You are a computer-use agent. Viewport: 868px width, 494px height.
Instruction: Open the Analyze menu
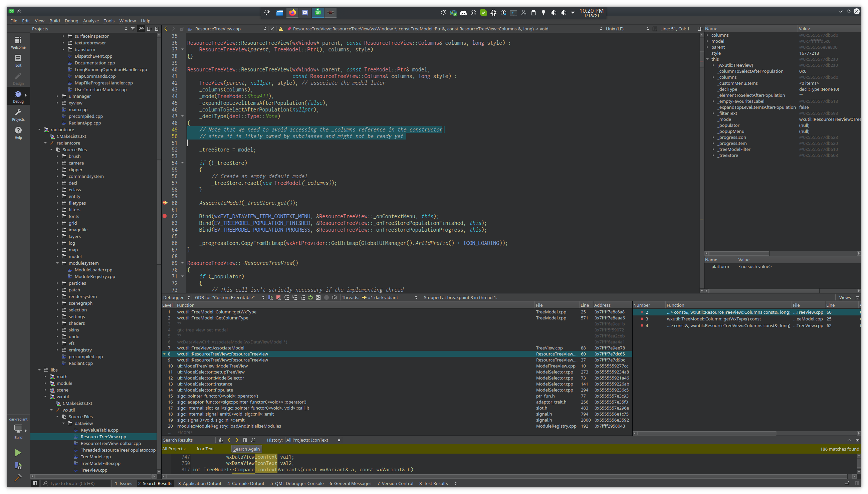pyautogui.click(x=91, y=21)
